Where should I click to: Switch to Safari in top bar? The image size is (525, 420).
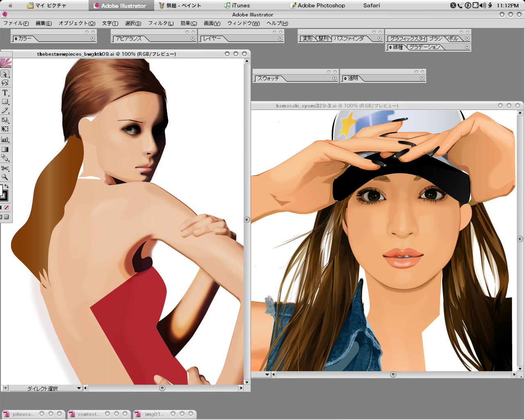(x=372, y=5)
